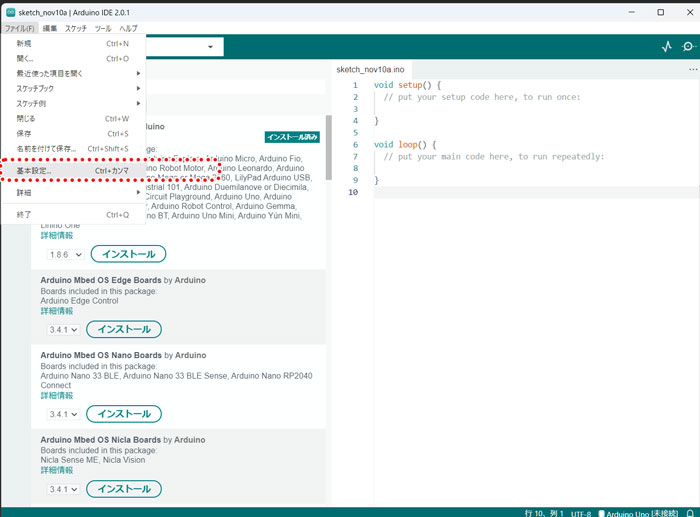The image size is (700, 517).
Task: Click comment 'put your main code here'
Action: coord(494,157)
